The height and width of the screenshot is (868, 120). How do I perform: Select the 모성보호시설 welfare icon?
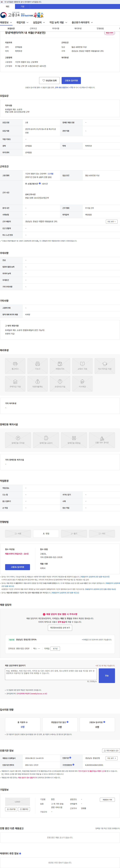60,384
